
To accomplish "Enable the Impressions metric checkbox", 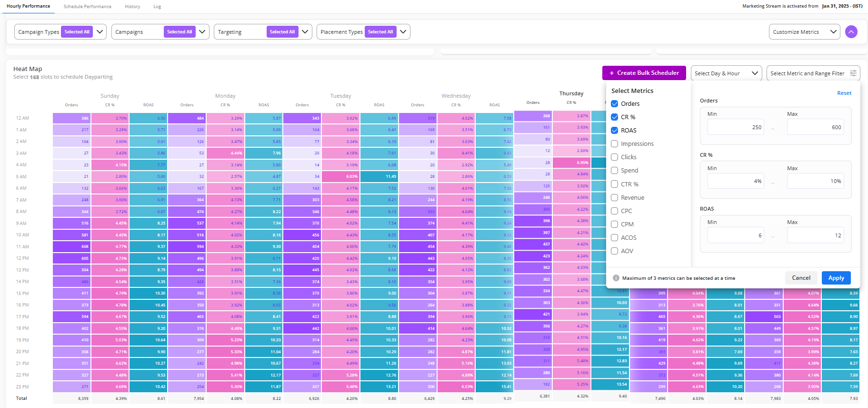I will 615,144.
